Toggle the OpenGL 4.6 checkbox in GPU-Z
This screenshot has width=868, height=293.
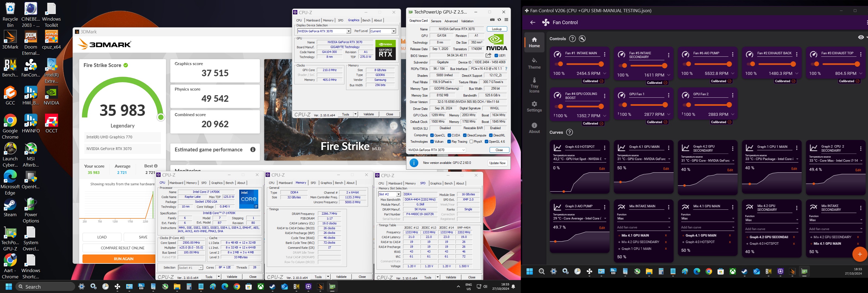[486, 142]
